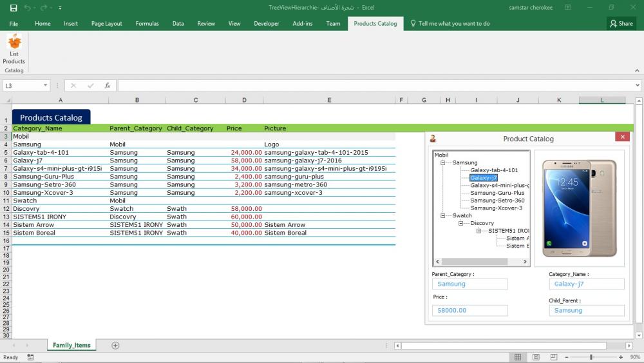Select the Data ribbon tab
This screenshot has height=363, width=644.
[178, 24]
